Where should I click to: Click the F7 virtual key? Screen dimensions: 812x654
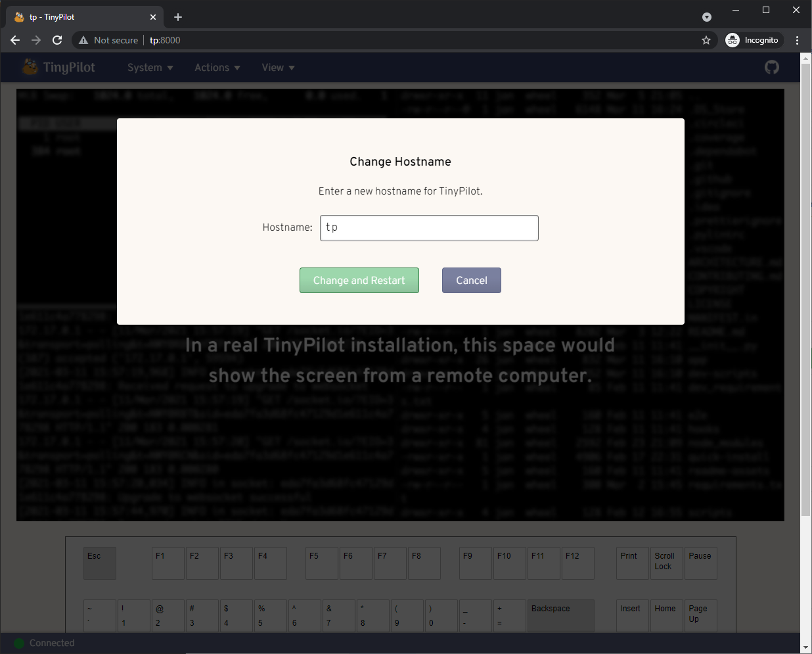click(x=390, y=563)
